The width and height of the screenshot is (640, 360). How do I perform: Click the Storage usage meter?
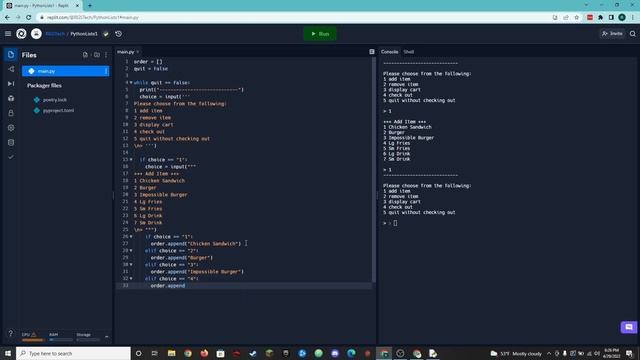coord(87,337)
